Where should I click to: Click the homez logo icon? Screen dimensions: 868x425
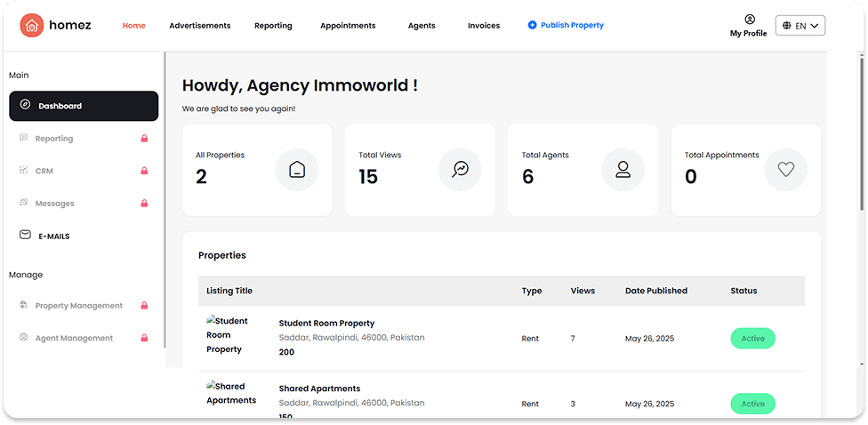31,26
